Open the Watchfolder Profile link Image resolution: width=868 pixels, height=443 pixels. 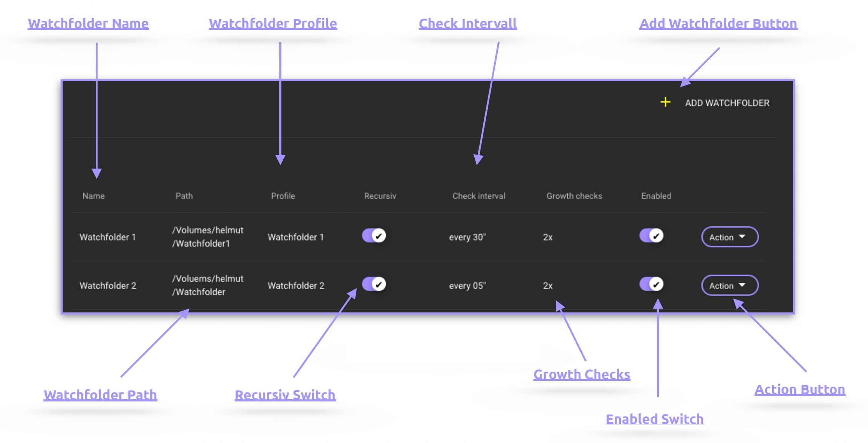[273, 23]
